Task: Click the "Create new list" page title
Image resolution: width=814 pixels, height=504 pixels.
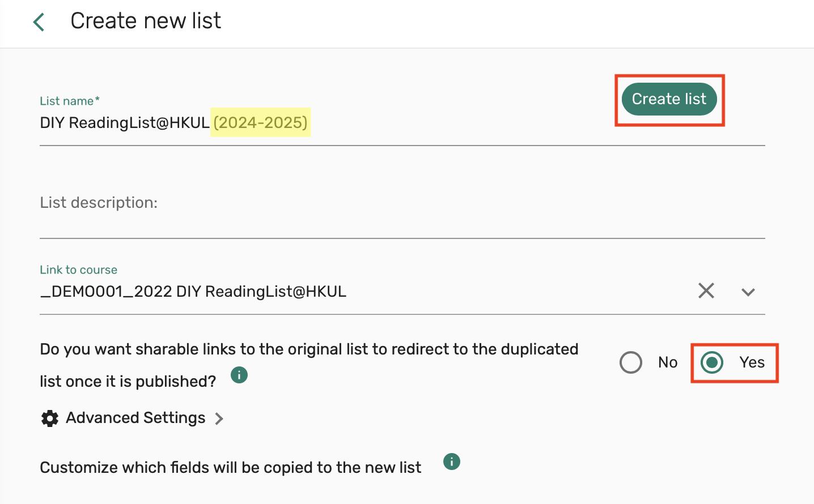Action: [146, 21]
